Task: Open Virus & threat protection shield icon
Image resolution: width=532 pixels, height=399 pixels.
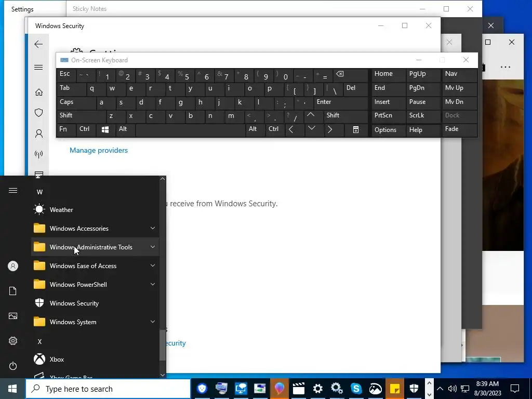Action: point(38,113)
